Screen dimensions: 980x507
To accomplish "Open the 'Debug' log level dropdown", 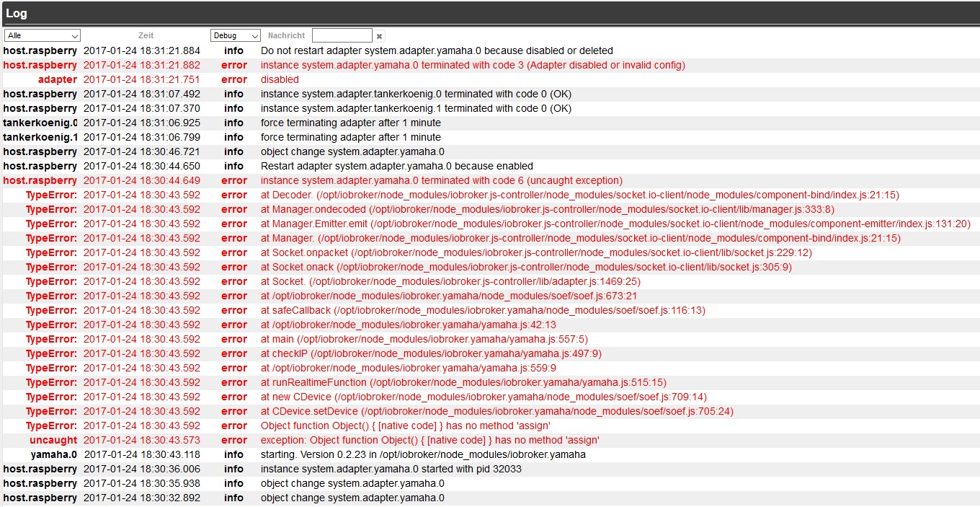I will pyautogui.click(x=236, y=35).
